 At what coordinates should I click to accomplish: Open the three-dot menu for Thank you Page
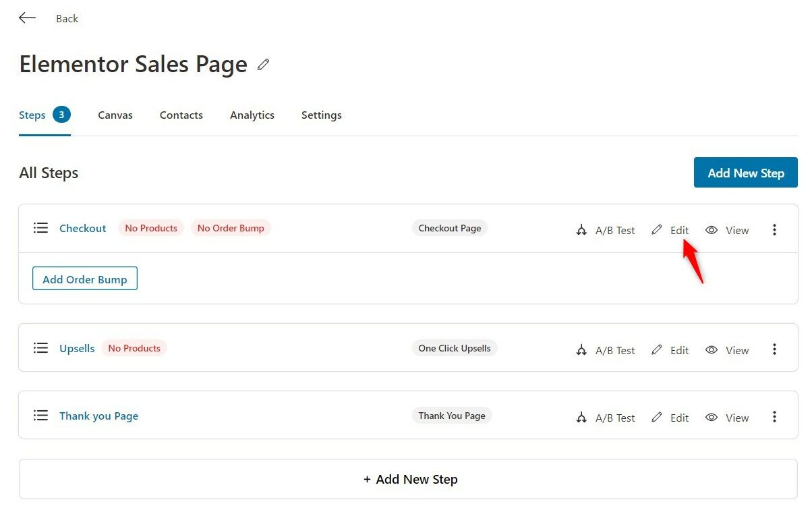click(774, 417)
